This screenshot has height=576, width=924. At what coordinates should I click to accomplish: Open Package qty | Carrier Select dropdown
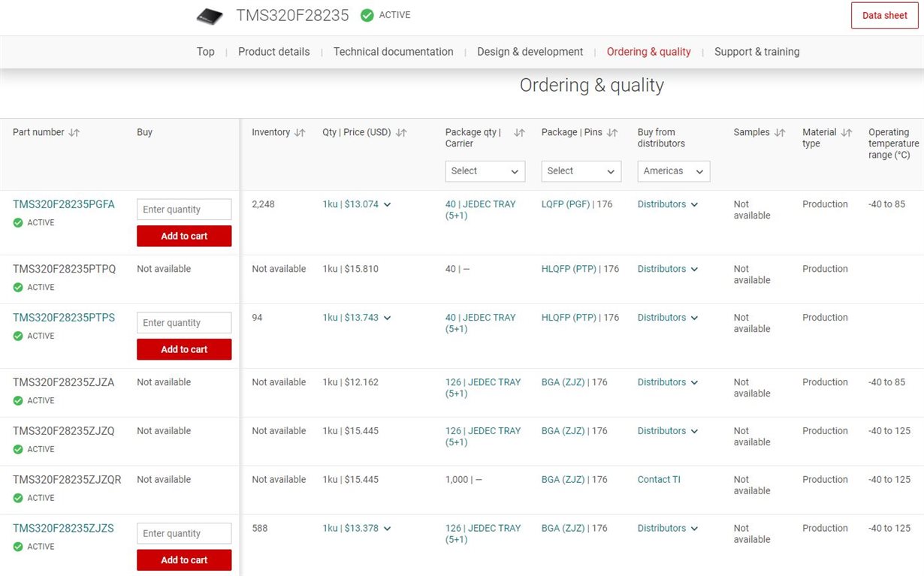[x=485, y=171]
